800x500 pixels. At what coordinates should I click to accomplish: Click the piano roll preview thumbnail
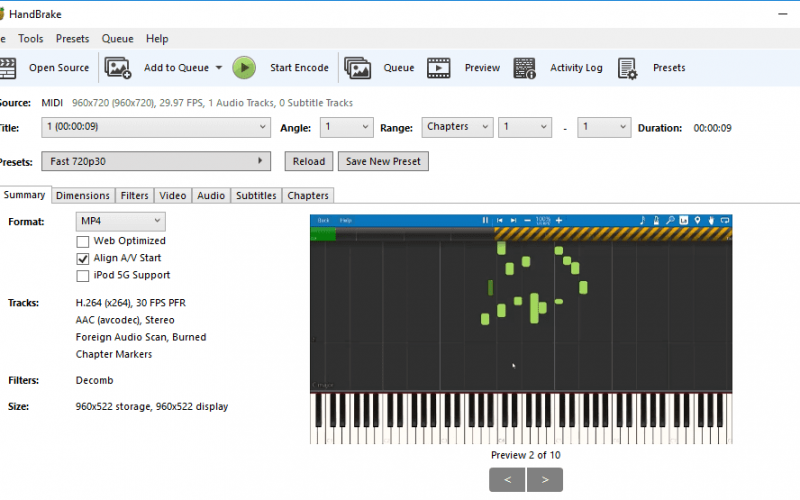point(521,329)
